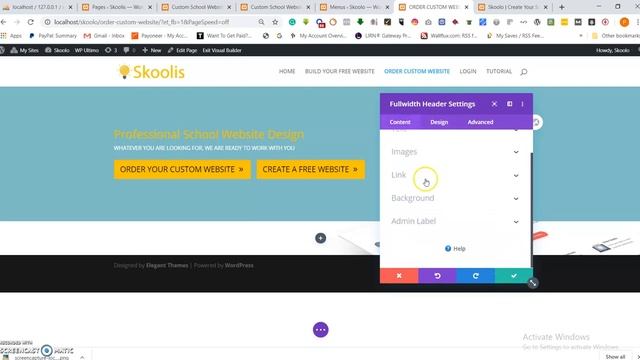Expand the Background section
The height and width of the screenshot is (360, 640).
click(456, 198)
